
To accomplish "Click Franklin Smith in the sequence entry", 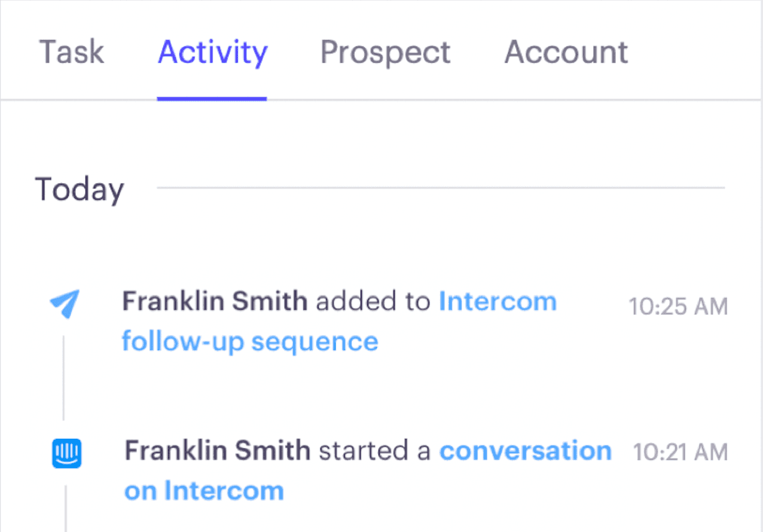I will [215, 302].
